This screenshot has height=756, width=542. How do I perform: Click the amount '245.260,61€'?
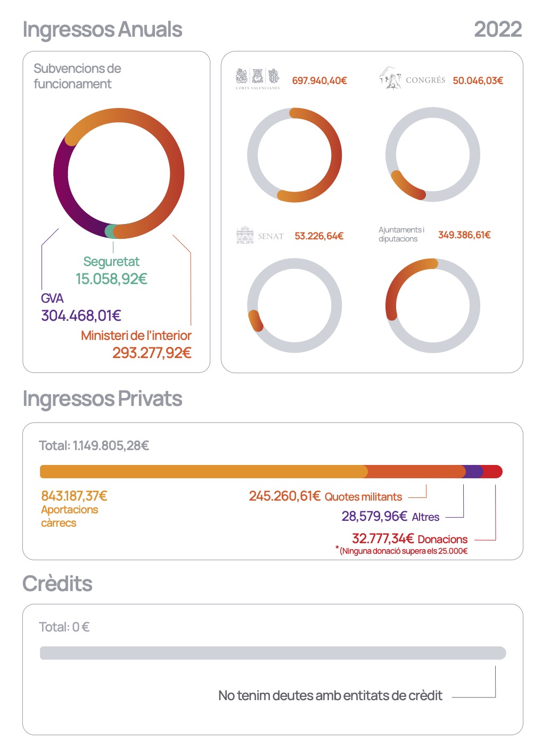click(x=285, y=496)
